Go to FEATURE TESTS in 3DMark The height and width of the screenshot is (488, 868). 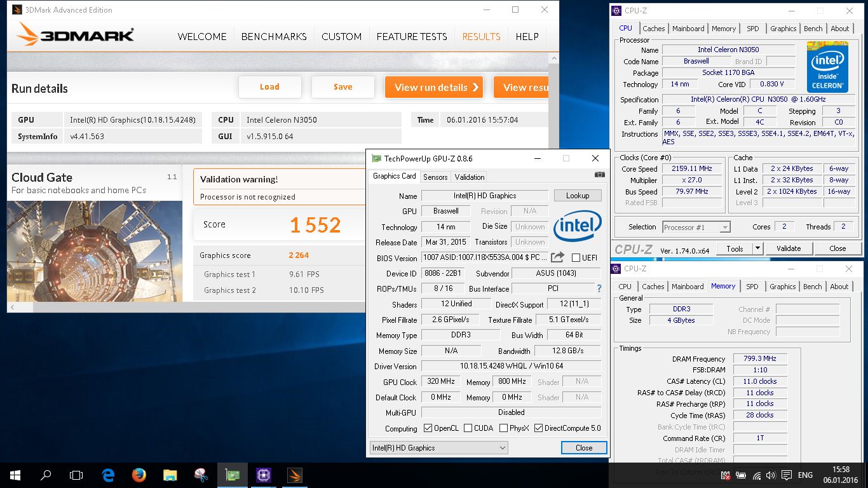pyautogui.click(x=412, y=36)
